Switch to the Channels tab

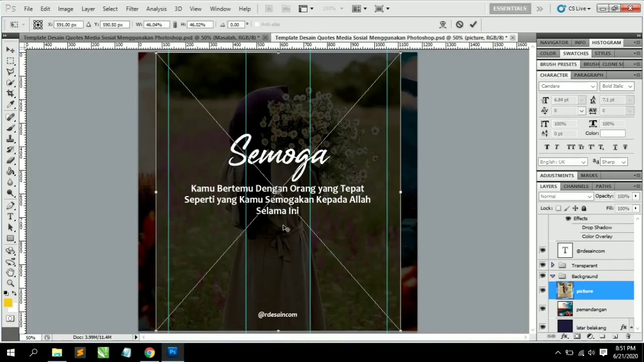pos(576,186)
